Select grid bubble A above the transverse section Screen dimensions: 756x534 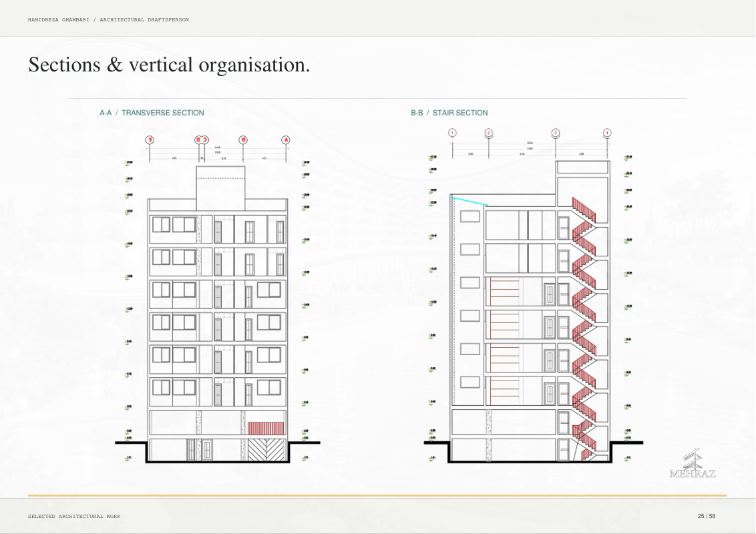[x=286, y=140]
